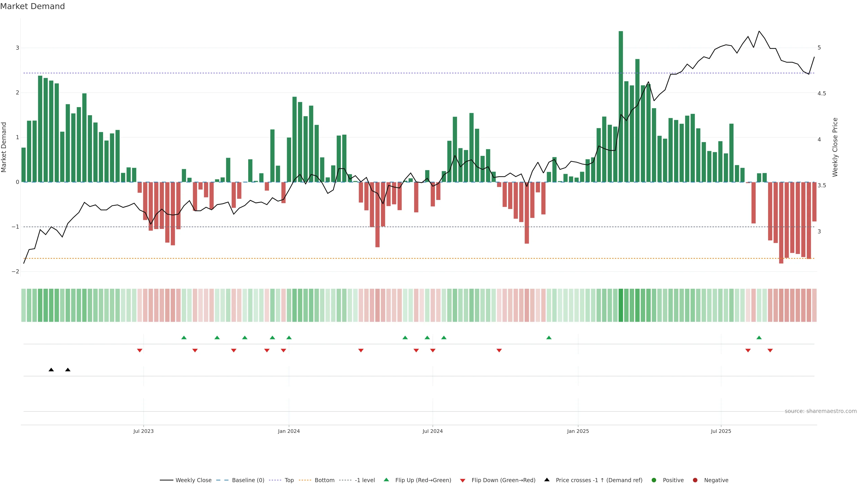Click the first black price-cross triangle marker

point(51,370)
